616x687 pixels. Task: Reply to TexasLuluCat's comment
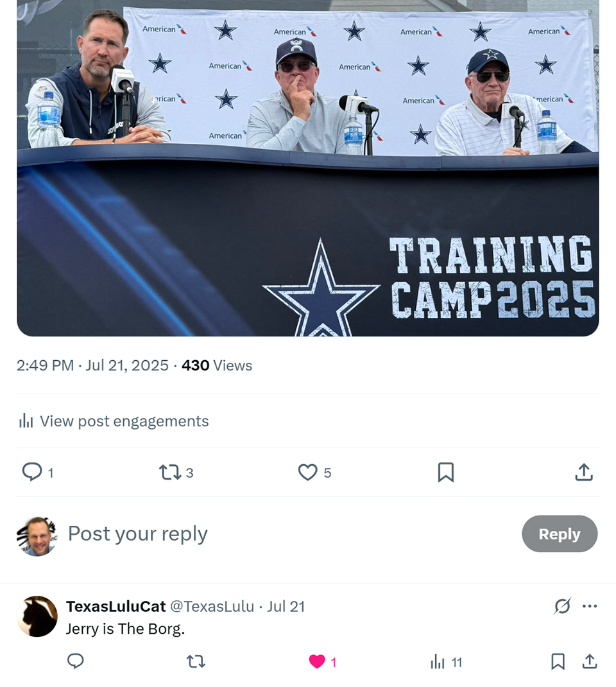[76, 661]
